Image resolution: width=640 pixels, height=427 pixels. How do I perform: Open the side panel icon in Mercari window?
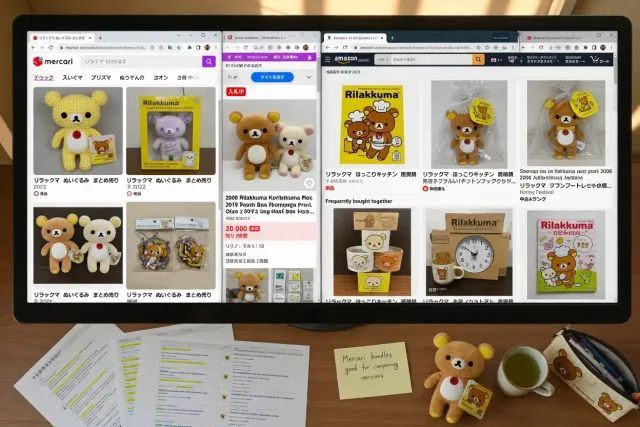pos(198,47)
